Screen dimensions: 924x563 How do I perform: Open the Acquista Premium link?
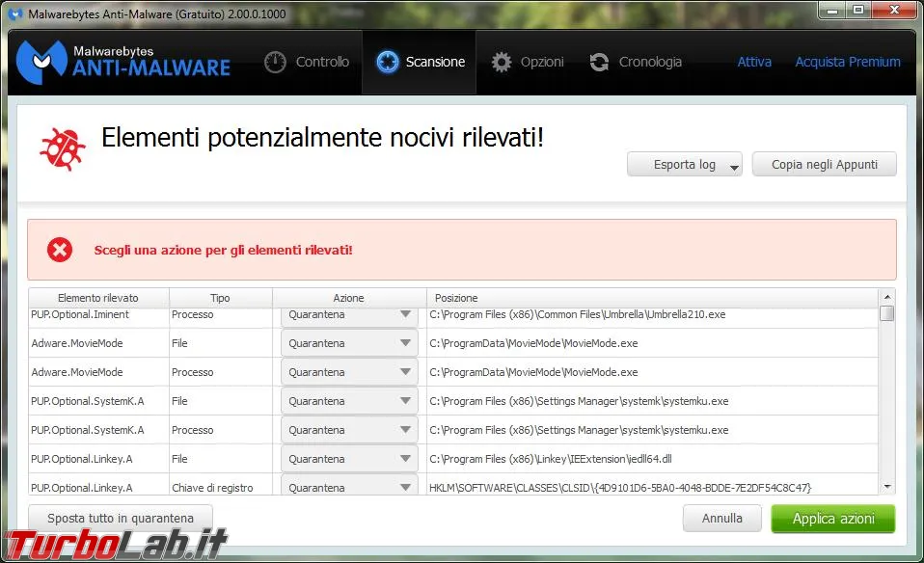coord(848,62)
